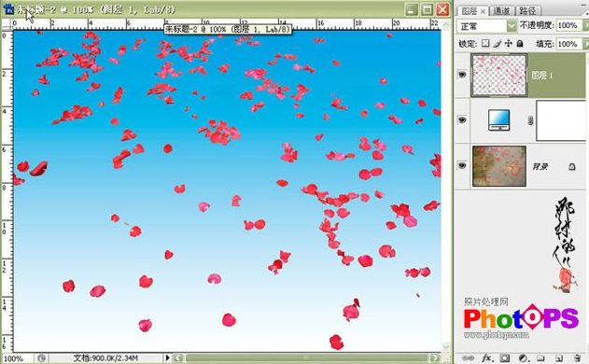
Task: Add a layer mask
Action: pyautogui.click(x=505, y=357)
